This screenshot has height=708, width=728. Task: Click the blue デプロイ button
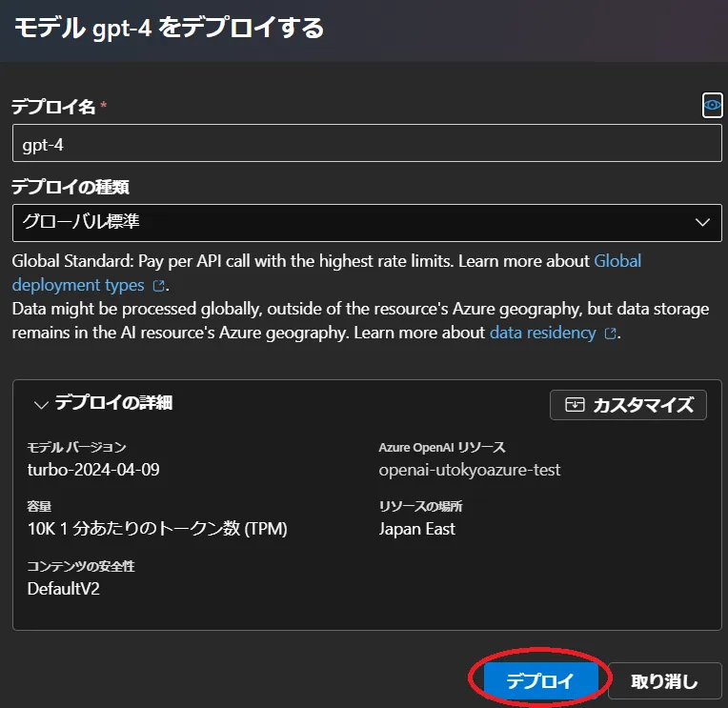click(540, 681)
